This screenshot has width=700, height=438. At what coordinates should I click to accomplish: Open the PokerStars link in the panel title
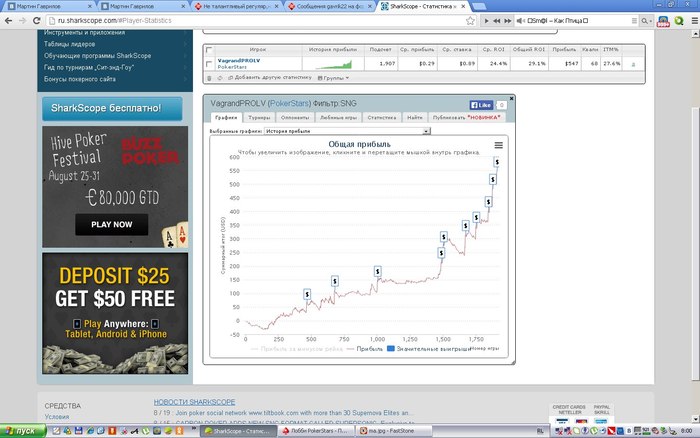[x=290, y=103]
